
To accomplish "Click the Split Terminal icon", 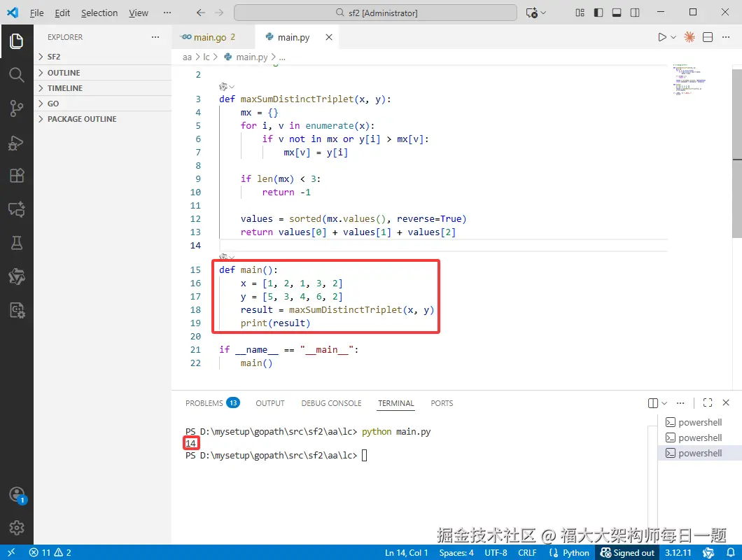I will tap(652, 402).
